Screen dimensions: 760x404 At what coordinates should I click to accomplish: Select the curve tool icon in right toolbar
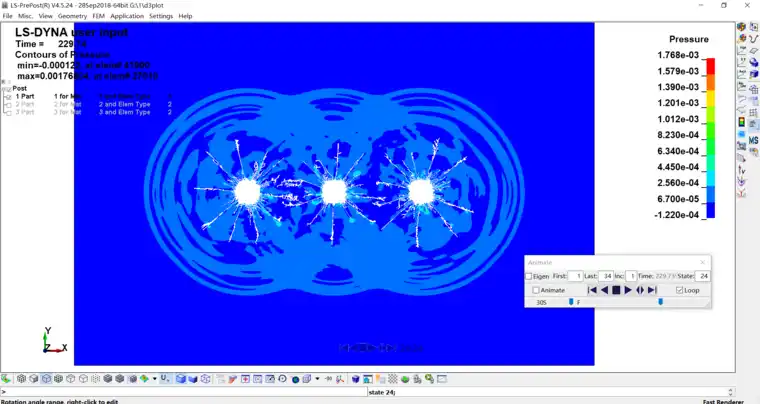click(754, 39)
